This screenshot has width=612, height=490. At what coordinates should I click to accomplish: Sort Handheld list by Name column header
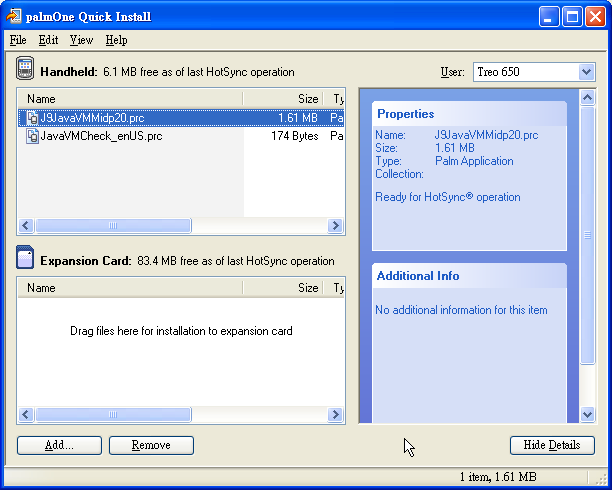pos(130,99)
